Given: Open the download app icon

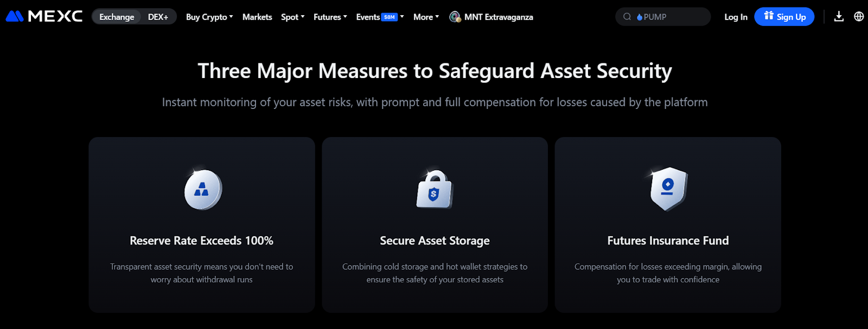Looking at the screenshot, I should (x=839, y=16).
